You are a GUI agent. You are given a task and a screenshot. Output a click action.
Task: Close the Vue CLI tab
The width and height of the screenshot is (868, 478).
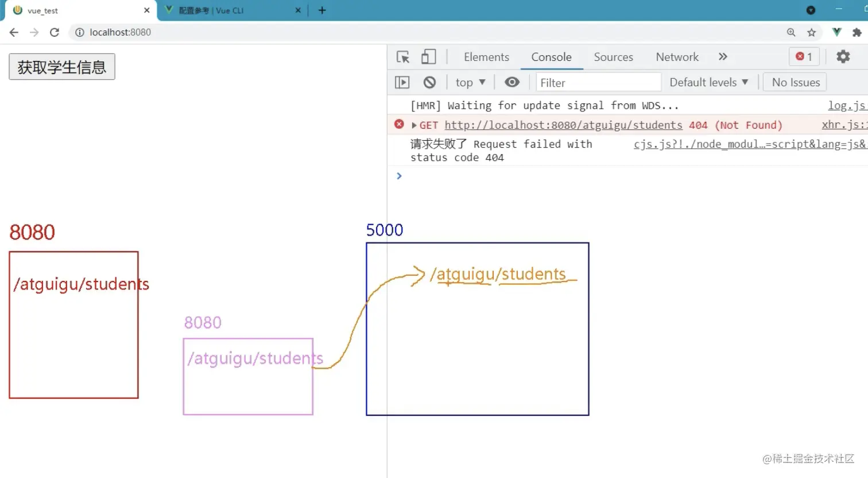(298, 10)
